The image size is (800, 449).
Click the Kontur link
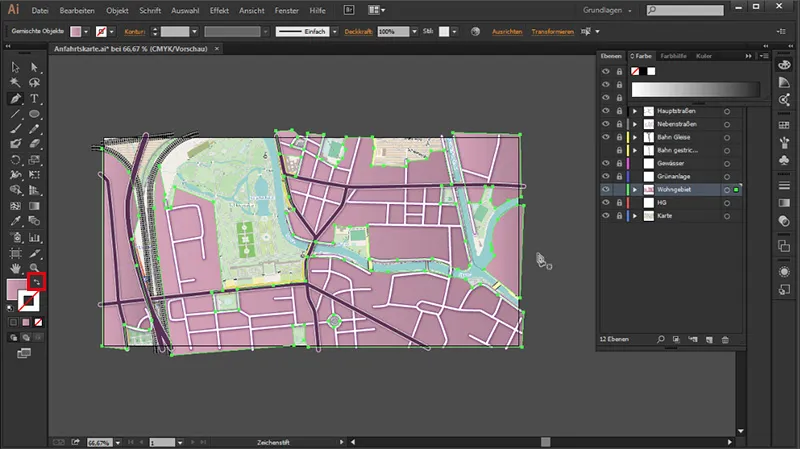135,32
